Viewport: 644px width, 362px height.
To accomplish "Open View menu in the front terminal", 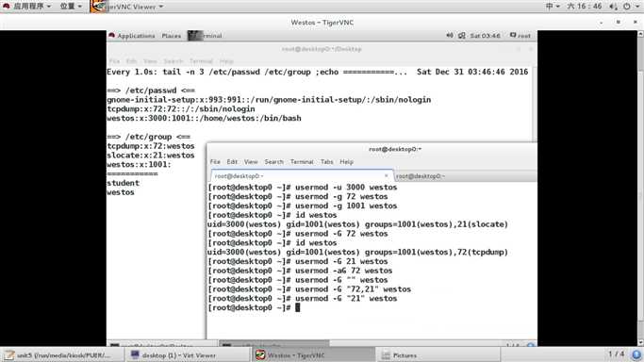I will (251, 162).
